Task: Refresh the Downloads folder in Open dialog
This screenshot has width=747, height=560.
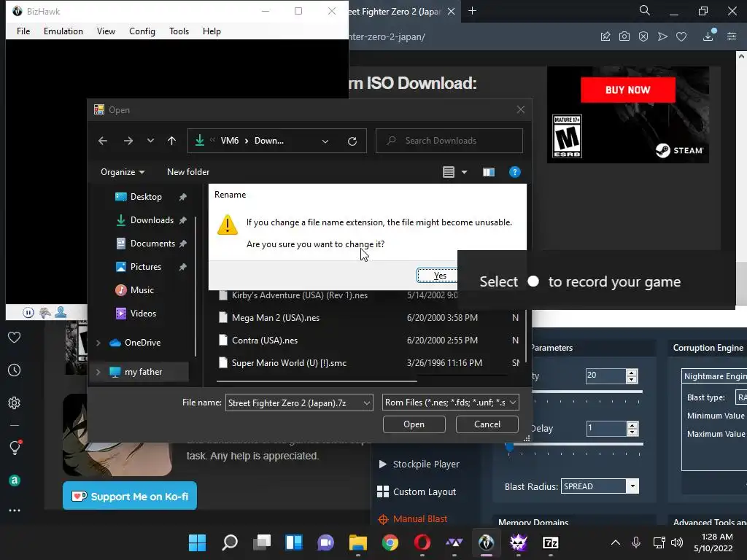Action: 352,141
